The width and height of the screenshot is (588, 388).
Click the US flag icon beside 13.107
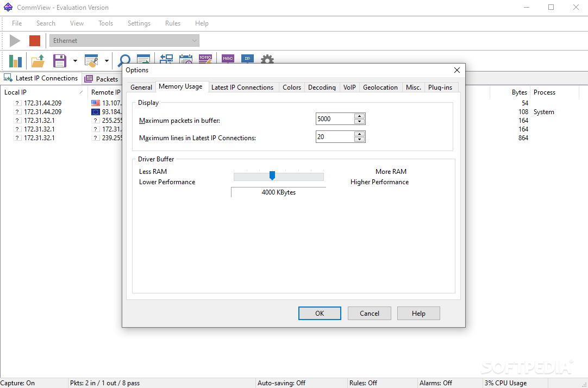point(96,103)
